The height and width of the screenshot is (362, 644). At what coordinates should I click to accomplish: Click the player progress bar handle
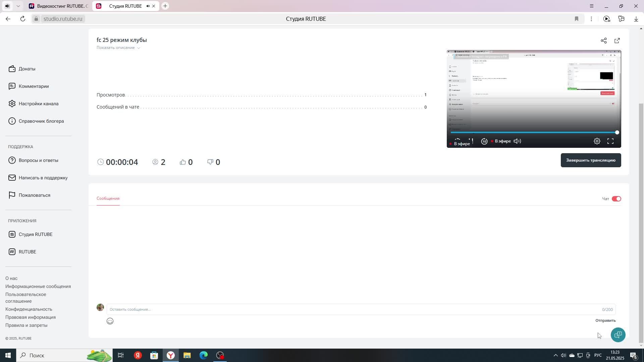pyautogui.click(x=617, y=132)
